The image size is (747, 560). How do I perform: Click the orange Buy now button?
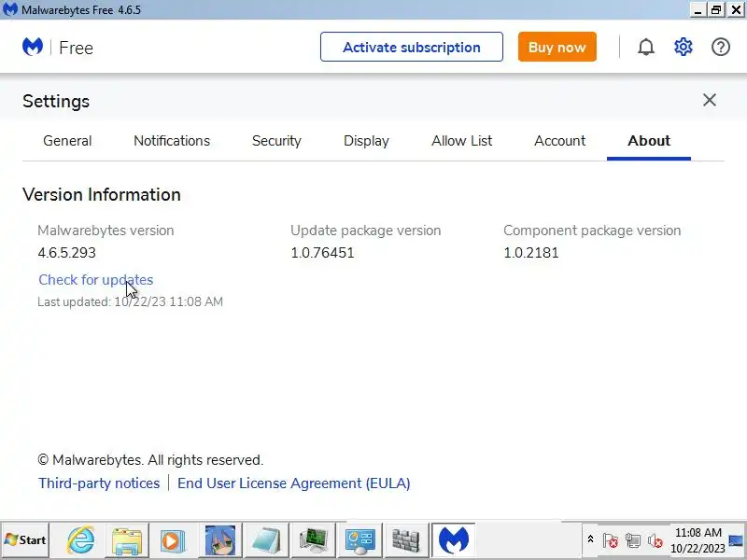[557, 47]
